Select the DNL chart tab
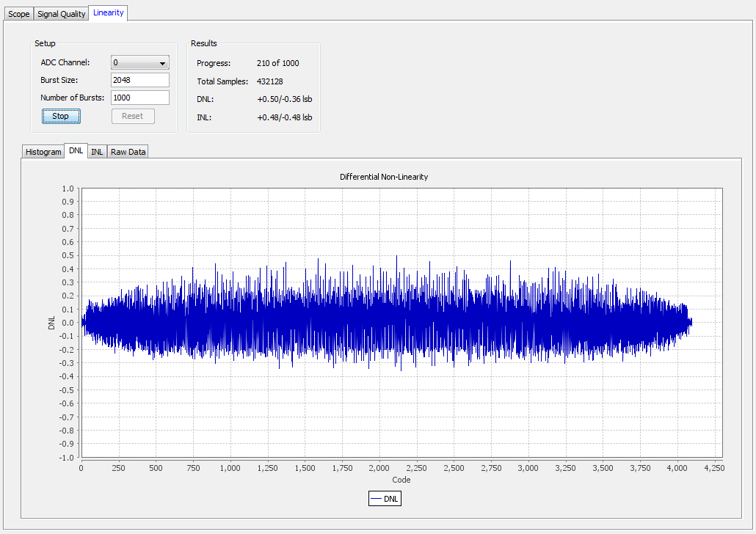The width and height of the screenshot is (756, 534). pos(76,151)
